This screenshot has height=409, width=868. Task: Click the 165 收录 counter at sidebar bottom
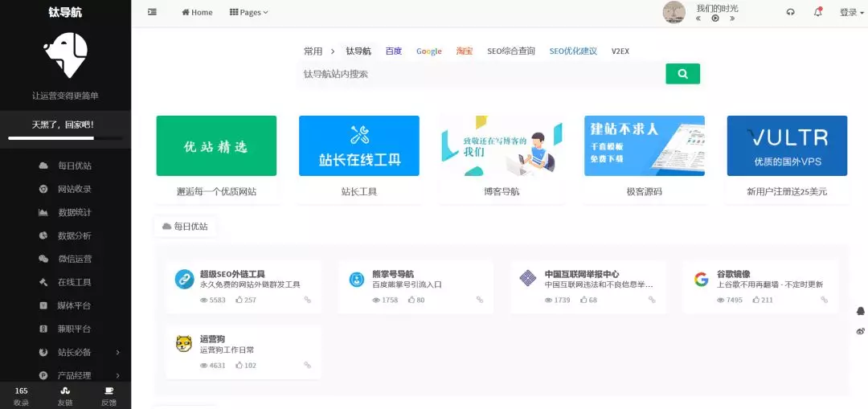(x=22, y=396)
